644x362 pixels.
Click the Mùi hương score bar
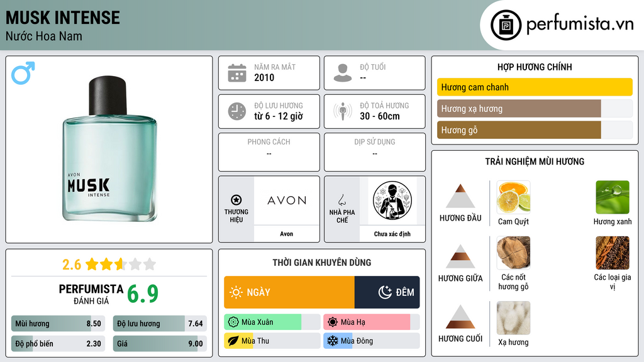tap(58, 324)
